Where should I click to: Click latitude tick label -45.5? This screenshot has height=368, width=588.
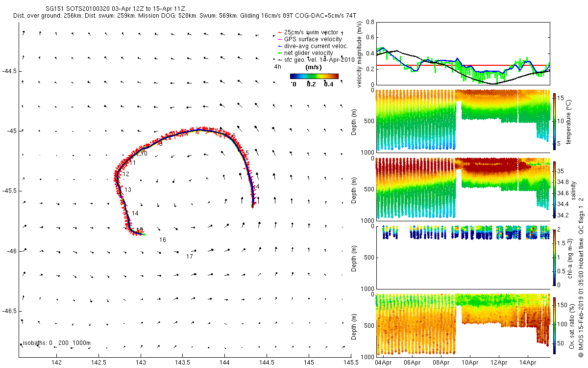pyautogui.click(x=9, y=191)
